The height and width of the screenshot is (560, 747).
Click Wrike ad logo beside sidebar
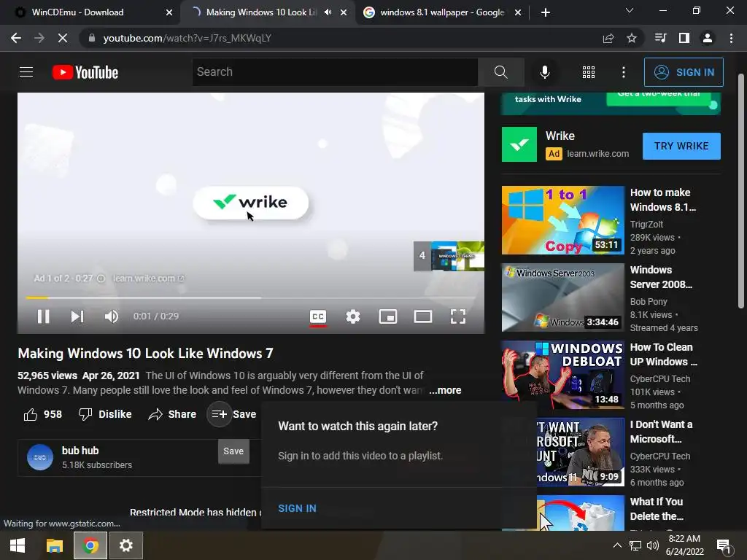click(519, 144)
